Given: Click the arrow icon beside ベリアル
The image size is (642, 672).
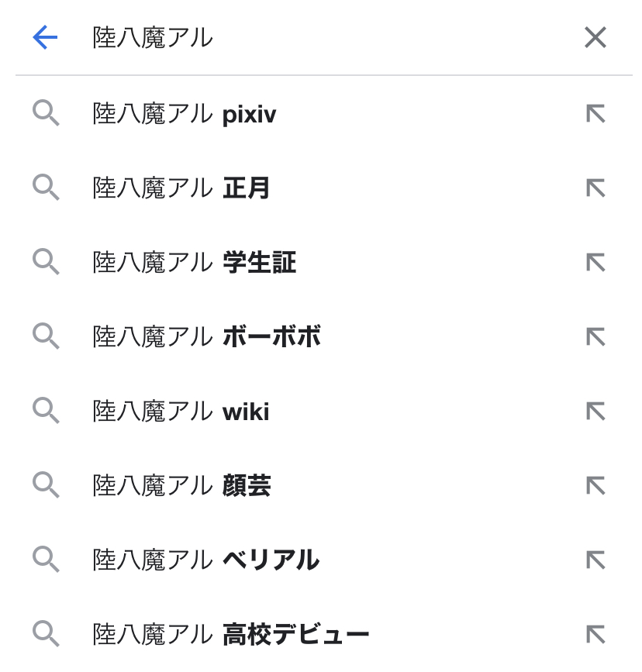Looking at the screenshot, I should [595, 560].
